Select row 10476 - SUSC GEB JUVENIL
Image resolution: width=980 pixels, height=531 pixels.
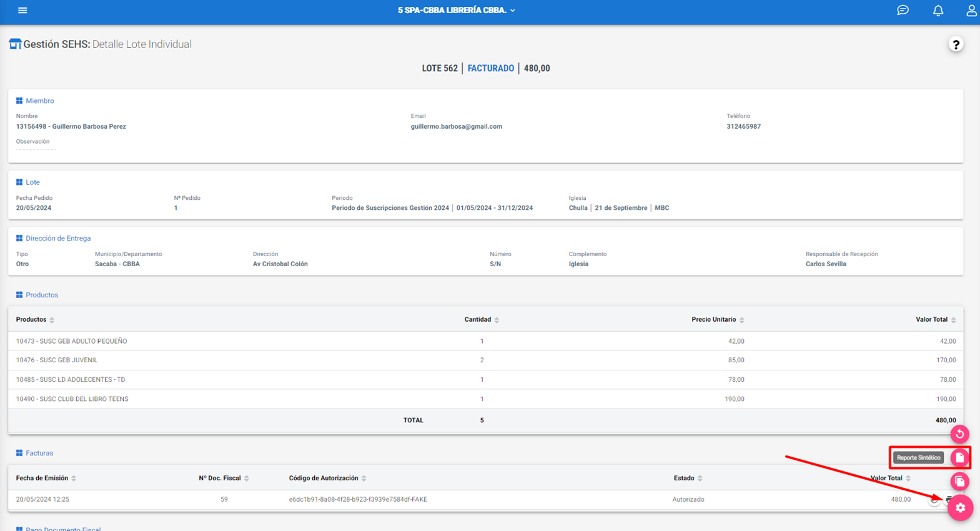point(485,360)
